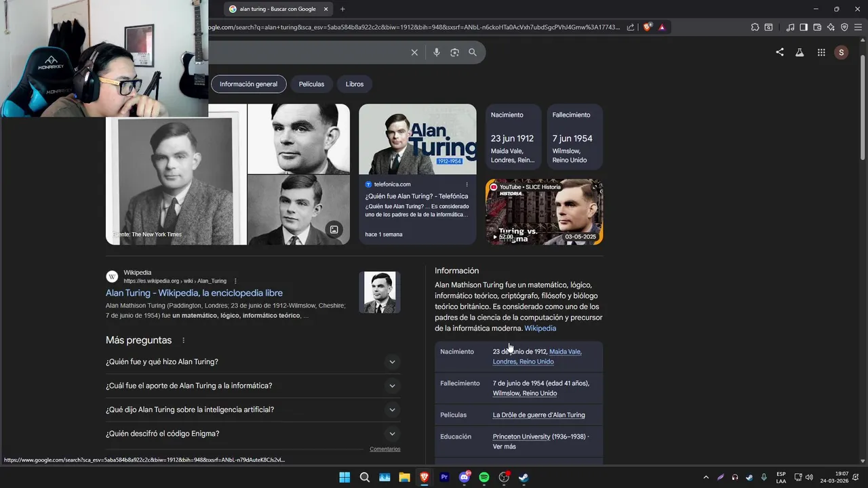Click the browser address bar URL
Viewport: 868px width, 488px height.
[414, 27]
